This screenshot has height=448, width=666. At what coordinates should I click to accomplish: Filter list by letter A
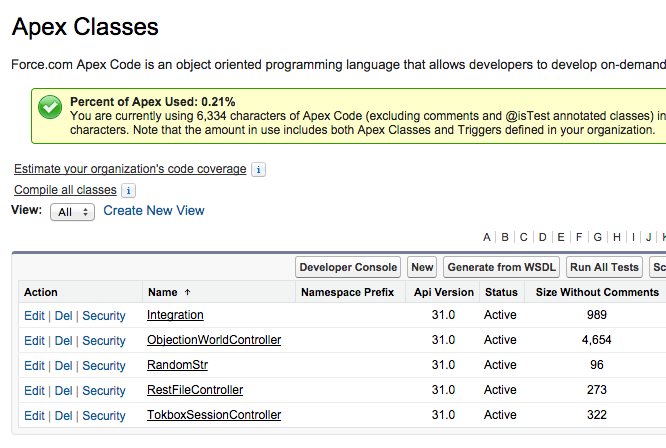click(x=487, y=237)
